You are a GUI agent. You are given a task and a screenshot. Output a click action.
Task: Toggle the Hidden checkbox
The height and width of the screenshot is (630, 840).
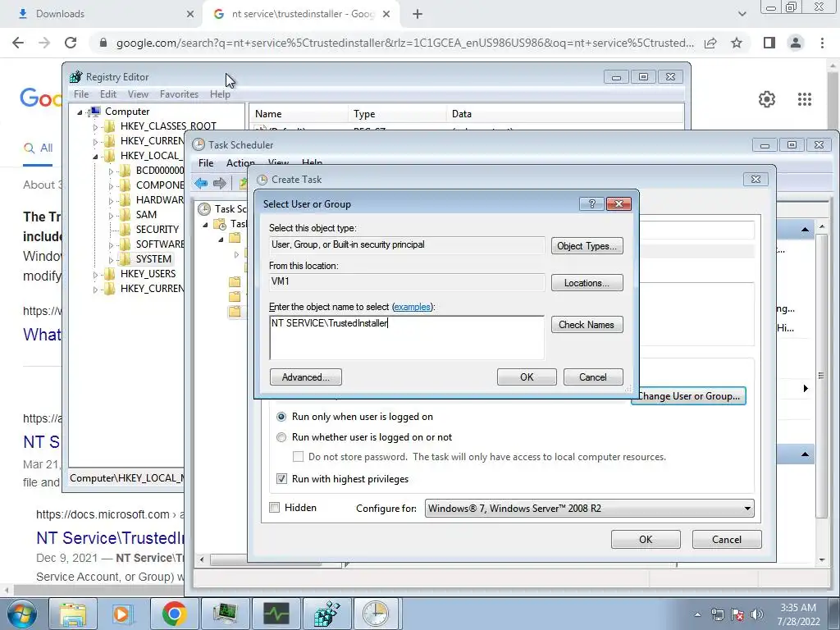click(x=274, y=507)
